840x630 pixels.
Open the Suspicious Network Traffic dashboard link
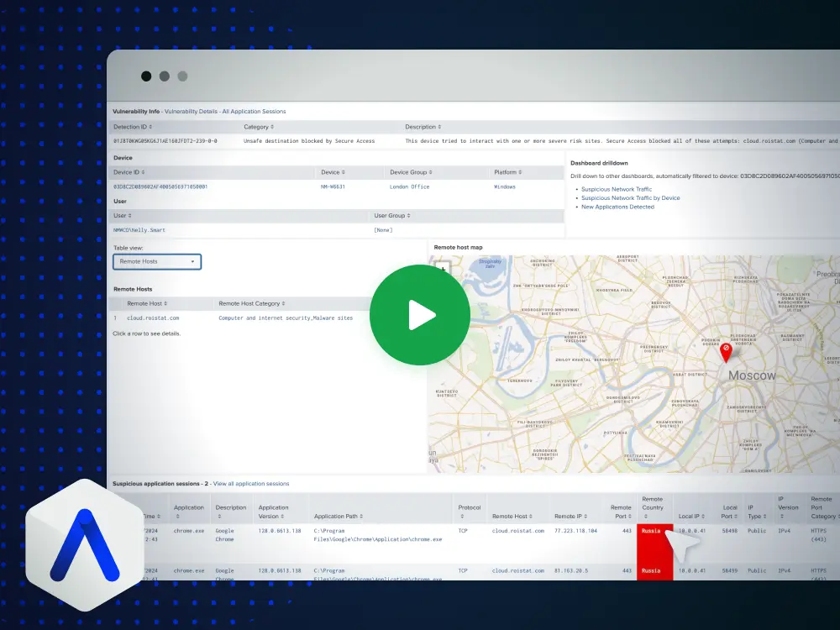click(x=617, y=189)
